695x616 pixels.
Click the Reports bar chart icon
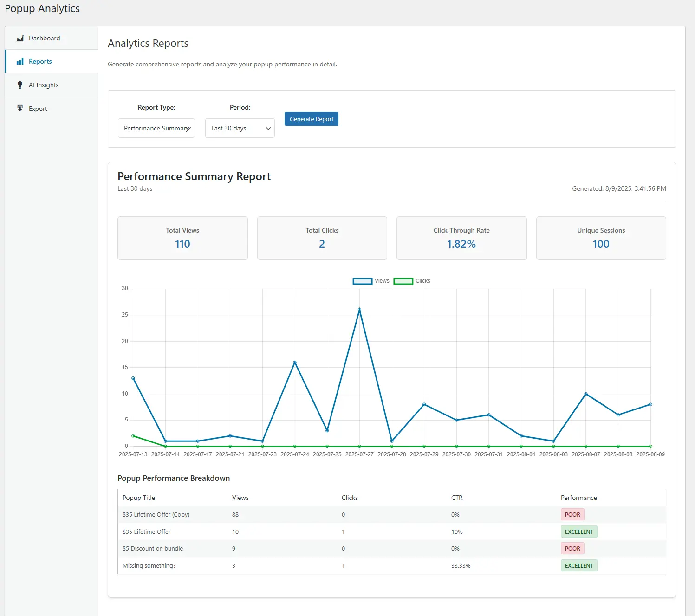20,61
